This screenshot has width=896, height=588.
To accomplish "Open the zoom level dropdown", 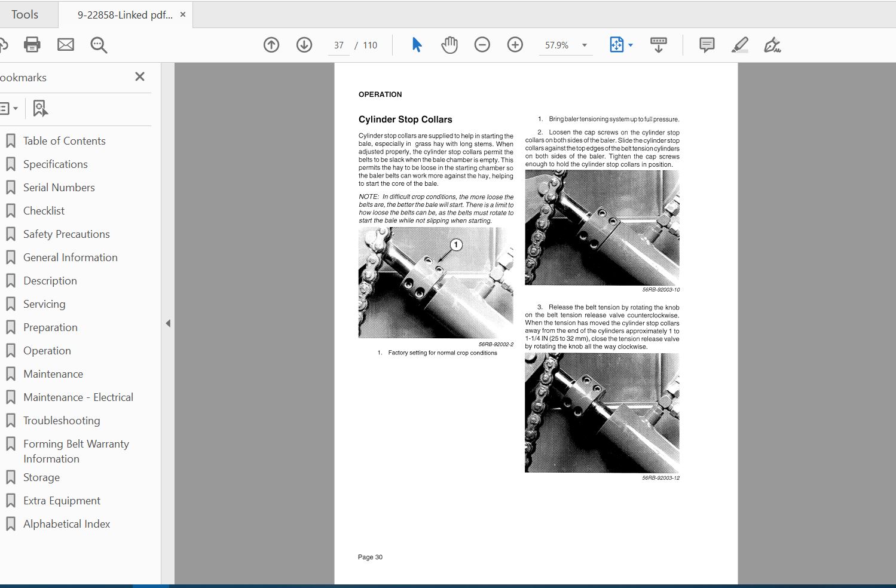I will click(x=584, y=45).
